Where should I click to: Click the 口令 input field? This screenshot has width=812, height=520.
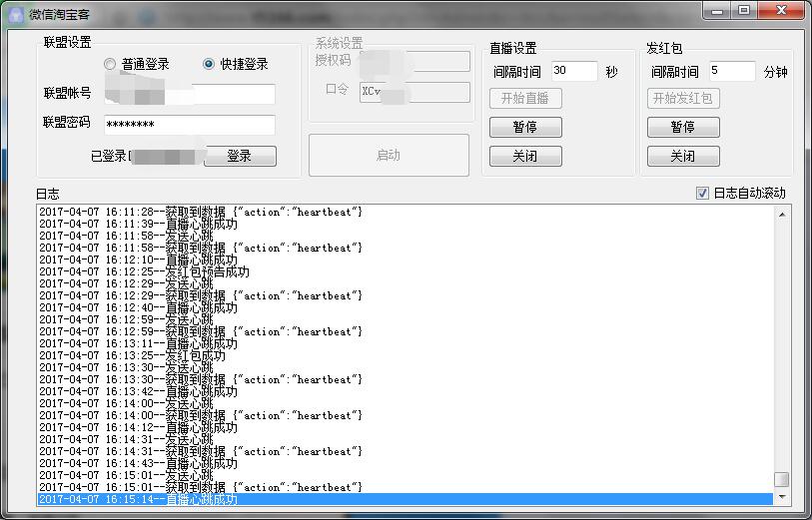[x=414, y=92]
